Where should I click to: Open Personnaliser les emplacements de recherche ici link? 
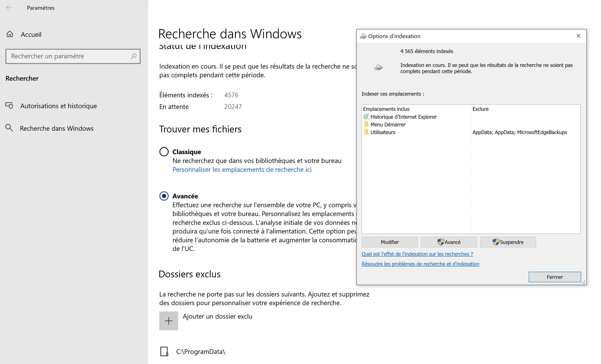click(242, 169)
